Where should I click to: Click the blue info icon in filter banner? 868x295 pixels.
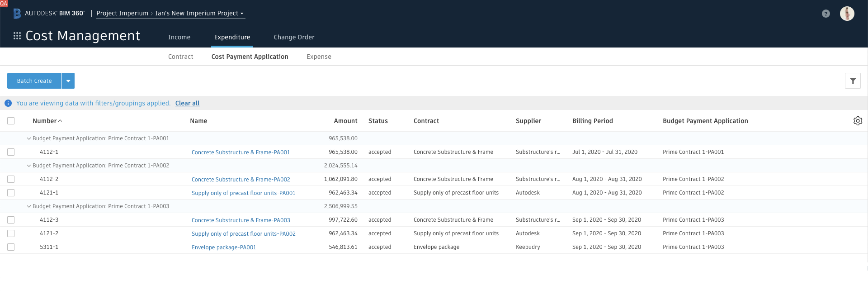click(8, 103)
